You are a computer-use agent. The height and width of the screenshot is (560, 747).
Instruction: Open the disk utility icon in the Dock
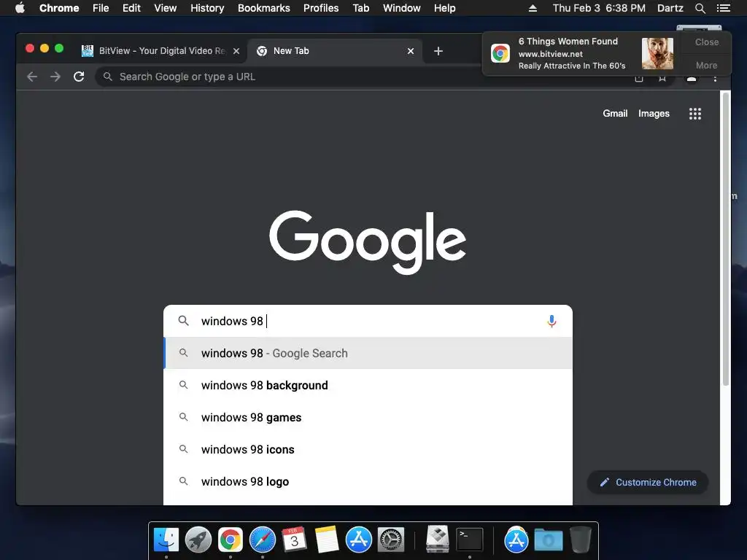click(438, 539)
